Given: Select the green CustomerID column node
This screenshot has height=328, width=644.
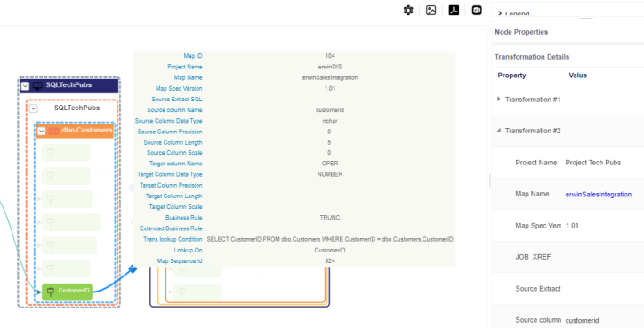Looking at the screenshot, I should pos(67,292).
